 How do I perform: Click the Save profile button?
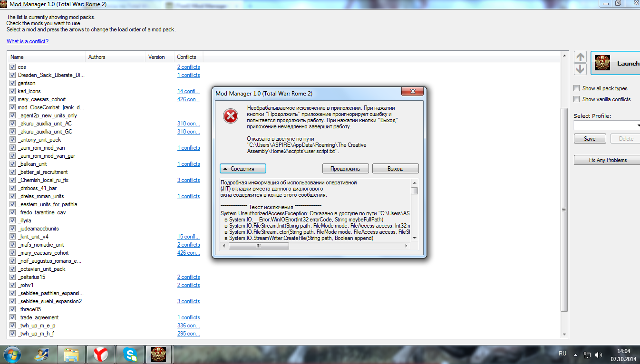(x=590, y=139)
